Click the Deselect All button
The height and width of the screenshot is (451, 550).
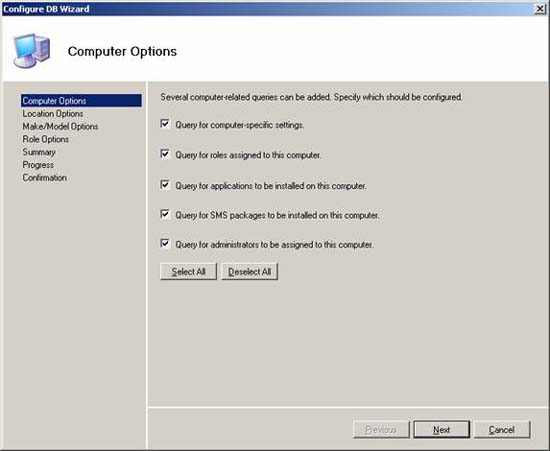click(x=250, y=271)
